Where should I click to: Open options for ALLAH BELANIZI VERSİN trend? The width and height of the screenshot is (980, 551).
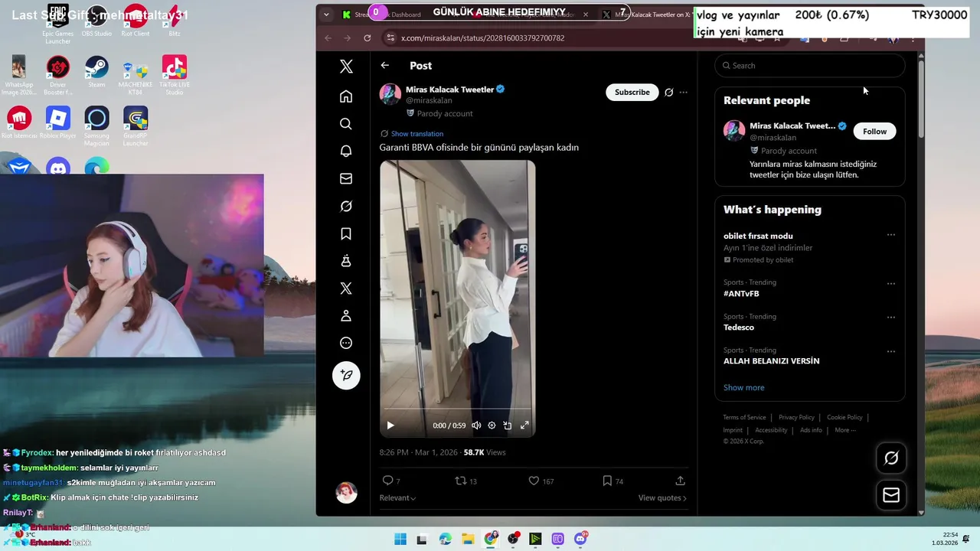(891, 351)
